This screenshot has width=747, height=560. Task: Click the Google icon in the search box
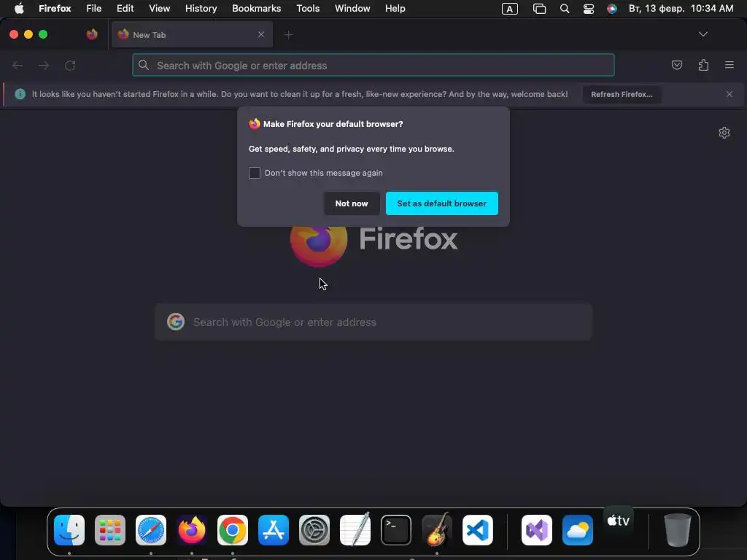coord(176,322)
